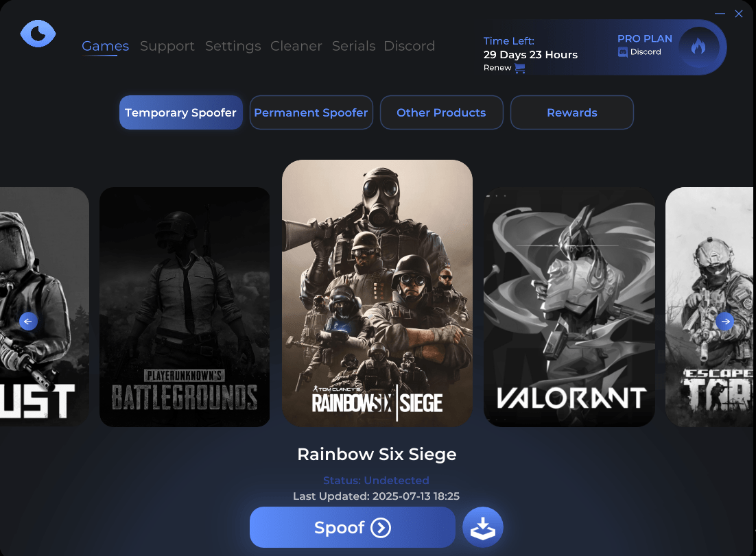The height and width of the screenshot is (556, 756).
Task: Click the eye logo icon
Action: pyautogui.click(x=38, y=34)
